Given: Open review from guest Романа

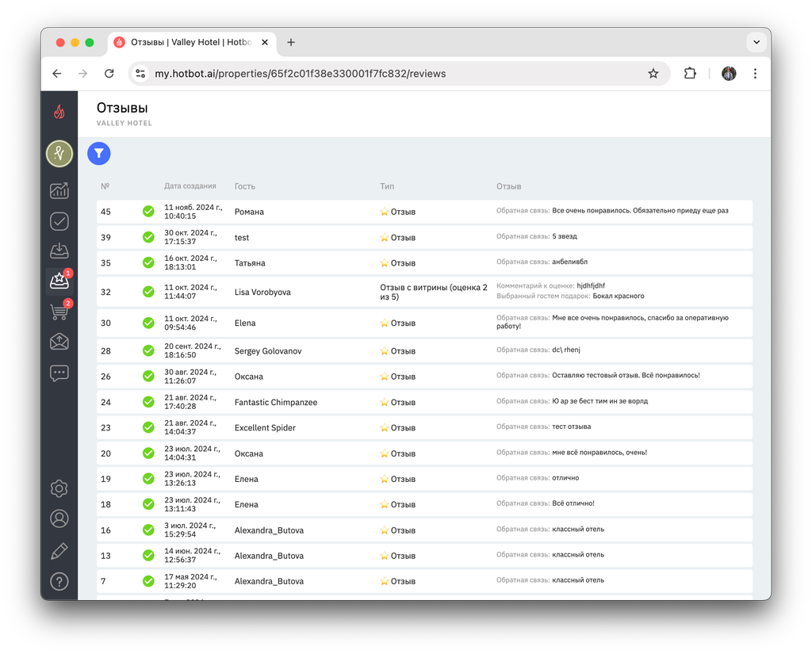Looking at the screenshot, I should [424, 212].
